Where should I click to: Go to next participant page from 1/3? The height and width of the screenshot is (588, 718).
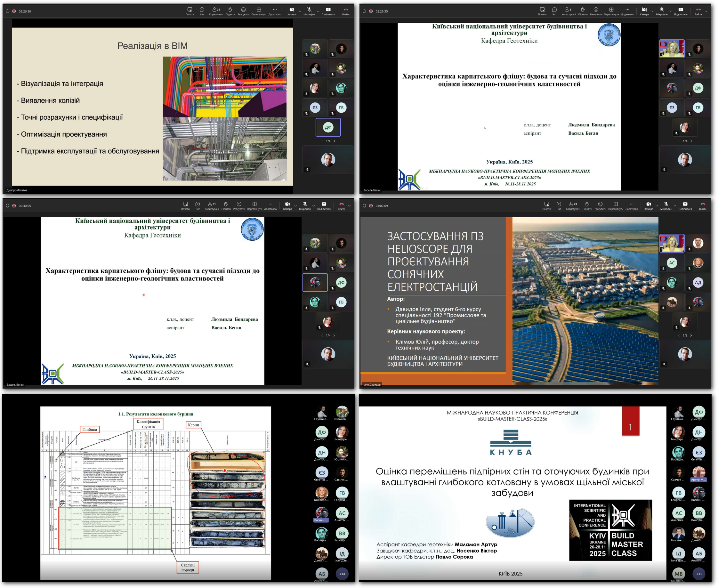tap(691, 335)
